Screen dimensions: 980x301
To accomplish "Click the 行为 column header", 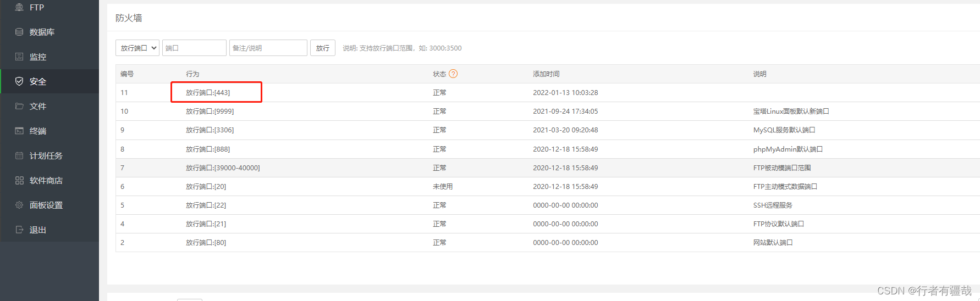I will (x=192, y=74).
